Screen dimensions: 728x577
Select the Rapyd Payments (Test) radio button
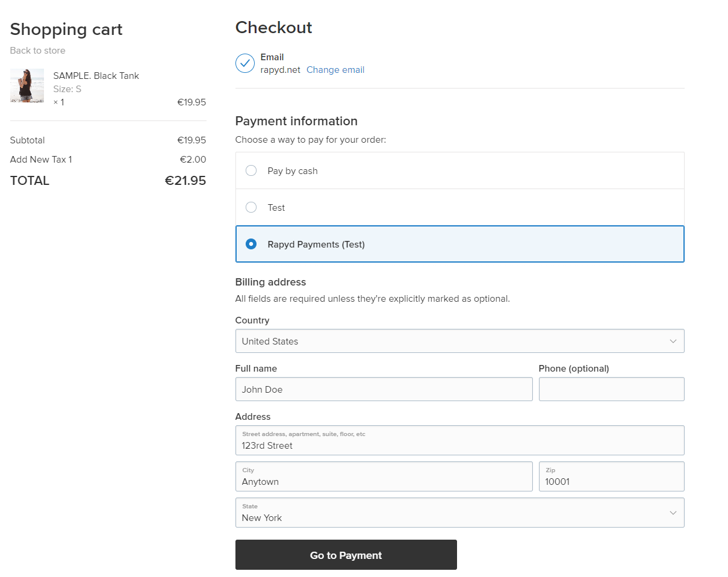[x=251, y=244]
